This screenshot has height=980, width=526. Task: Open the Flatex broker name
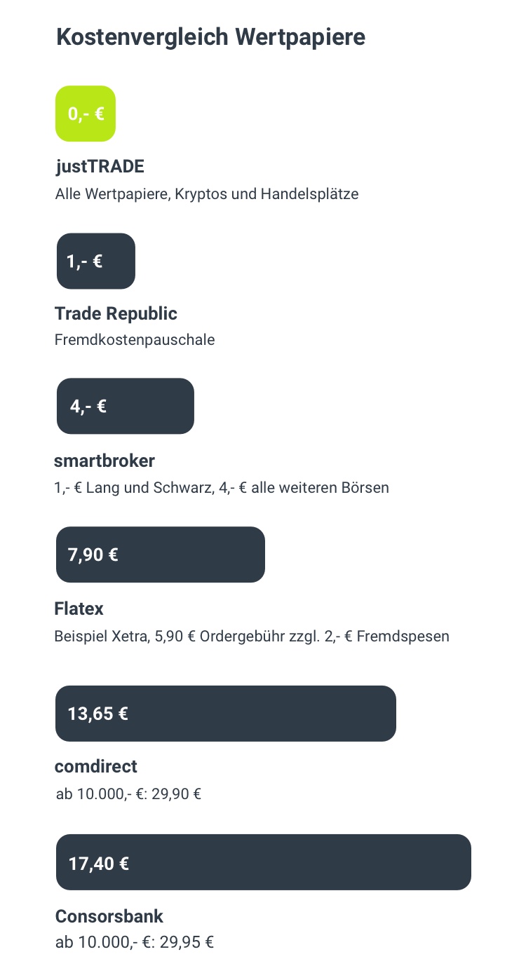coord(79,608)
